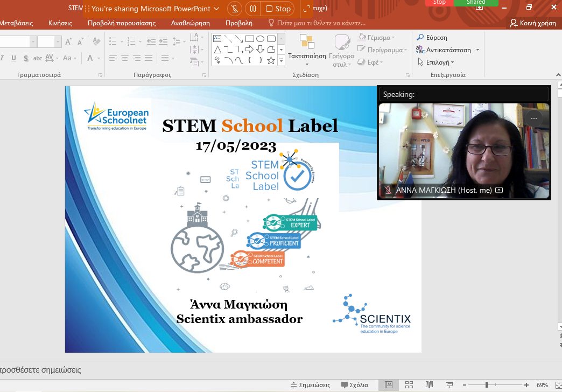Select the rectangle shape tool
Viewport: 562px width, 392px height.
pyautogui.click(x=249, y=38)
